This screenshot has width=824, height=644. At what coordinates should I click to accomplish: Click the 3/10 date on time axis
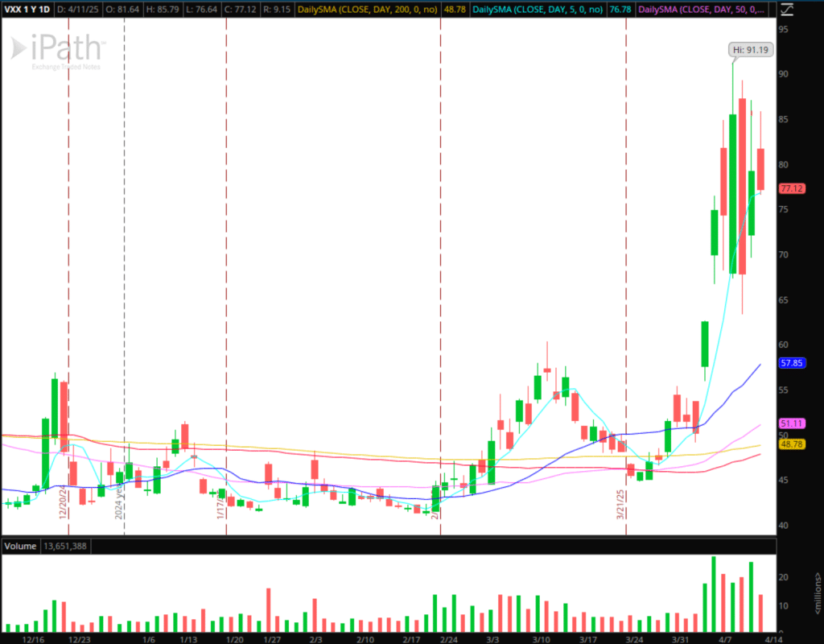click(542, 639)
